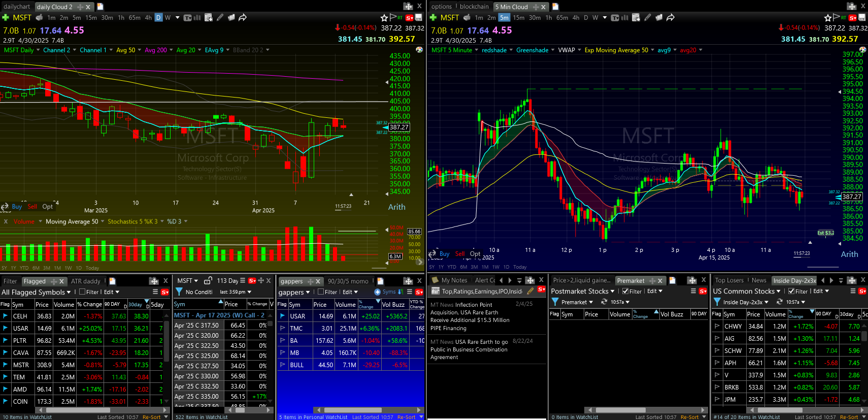
Task: Click flag icon for CHWY row
Action: click(717, 326)
